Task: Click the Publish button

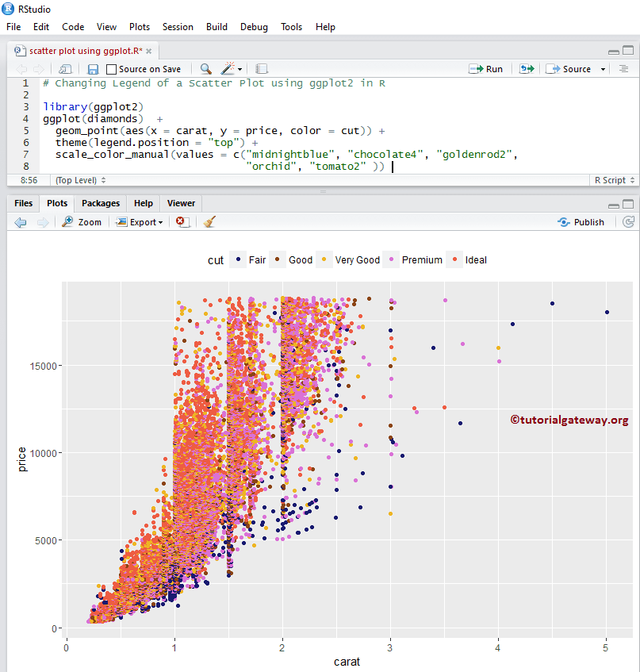Action: pos(581,222)
